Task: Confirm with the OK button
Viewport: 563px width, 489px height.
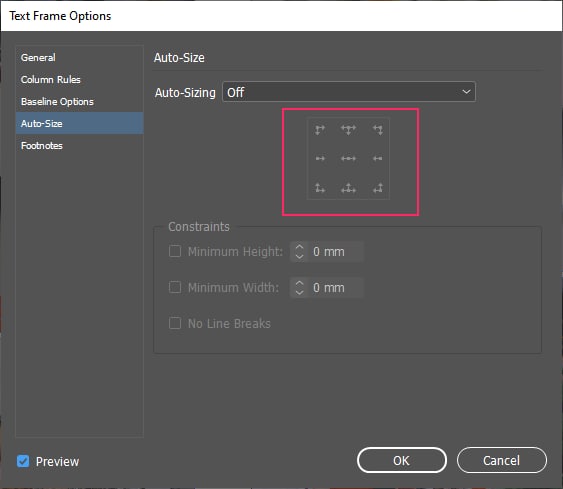Action: point(402,460)
